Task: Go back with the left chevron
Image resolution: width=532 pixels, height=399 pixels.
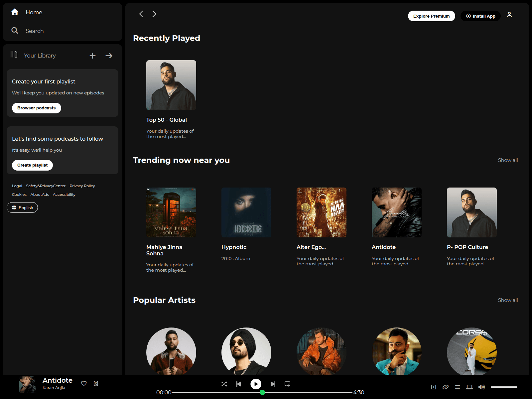Action: point(141,14)
